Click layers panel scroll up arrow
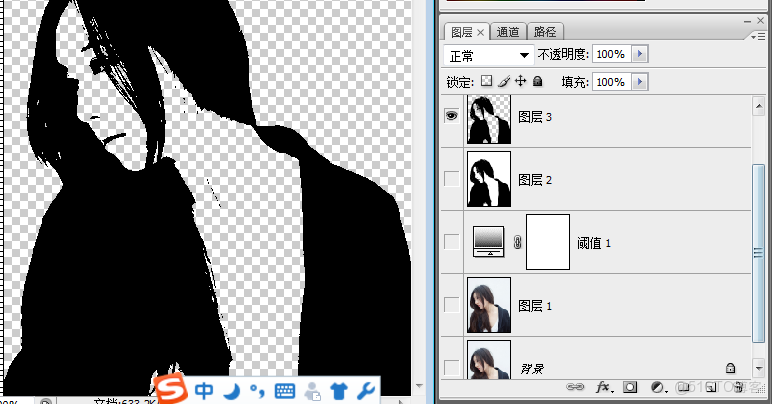 tap(759, 106)
